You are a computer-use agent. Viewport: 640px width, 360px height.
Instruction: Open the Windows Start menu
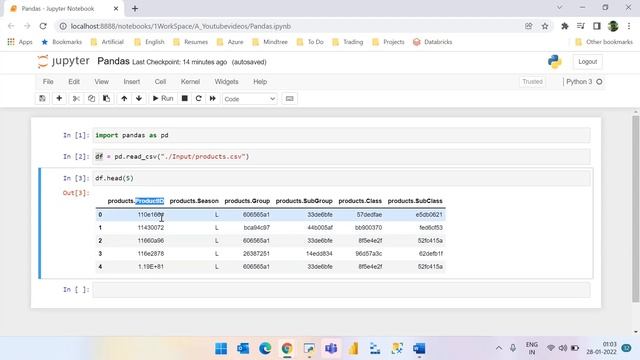coord(221,349)
